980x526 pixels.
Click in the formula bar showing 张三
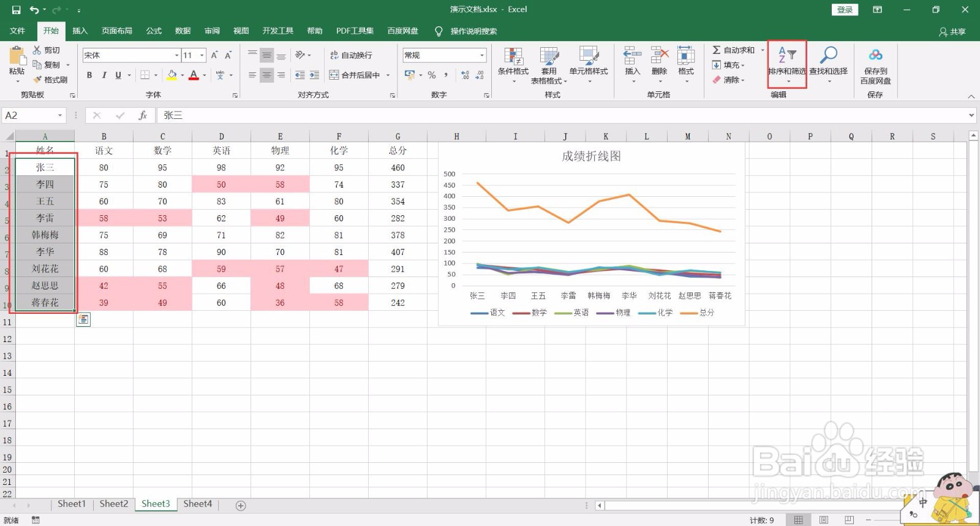click(560, 115)
